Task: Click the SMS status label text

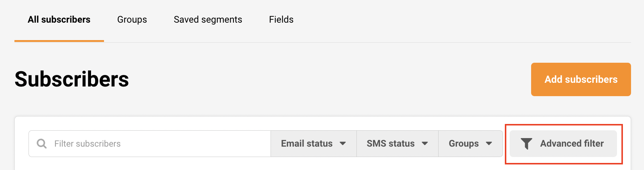Action: pos(390,144)
